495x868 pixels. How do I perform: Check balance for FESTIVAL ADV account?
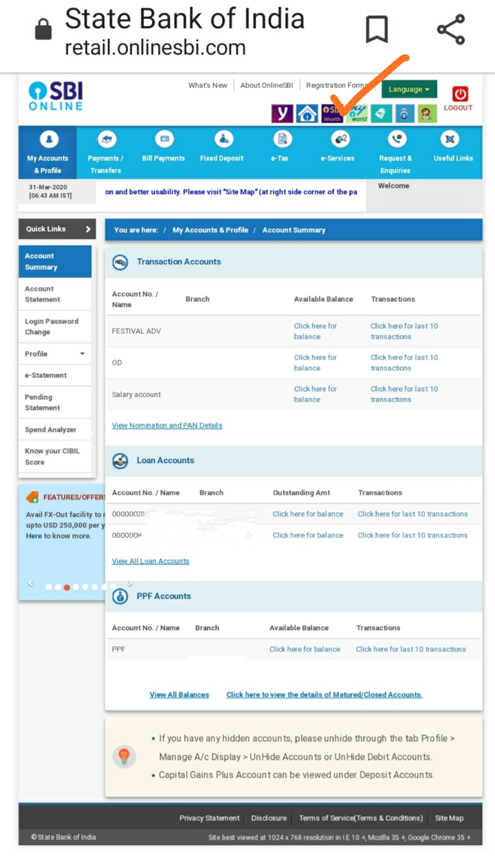tap(315, 331)
